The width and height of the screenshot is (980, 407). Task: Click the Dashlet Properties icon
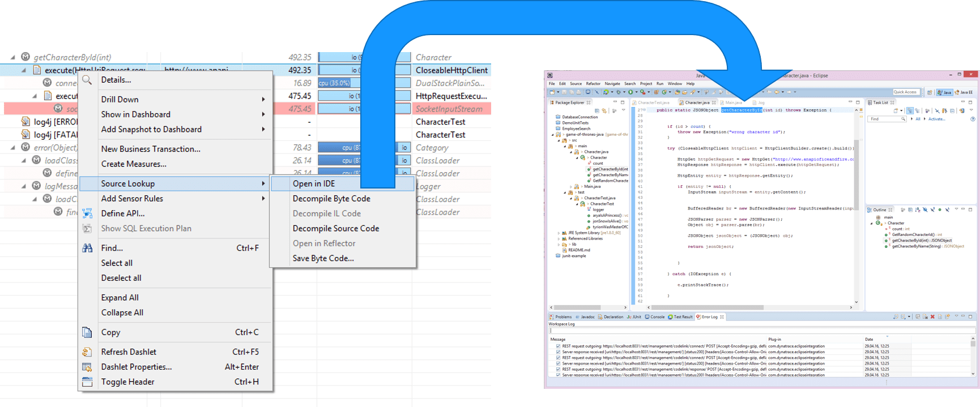pyautogui.click(x=87, y=367)
